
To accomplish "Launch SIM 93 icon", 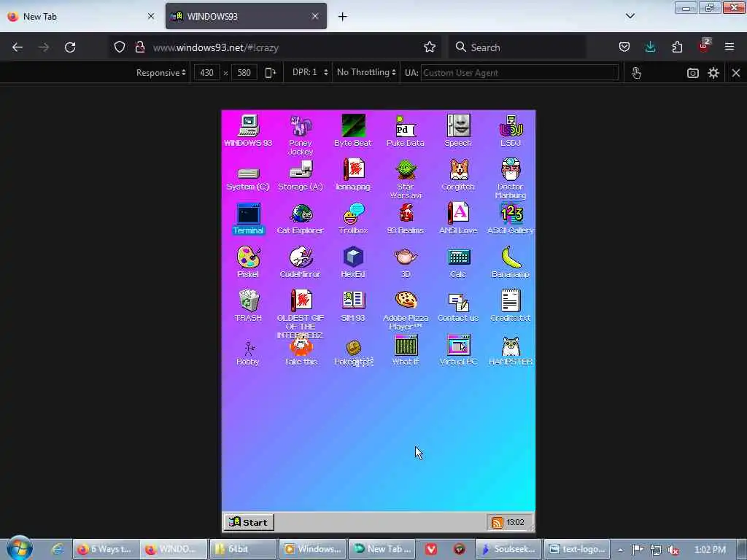I will coord(353,301).
